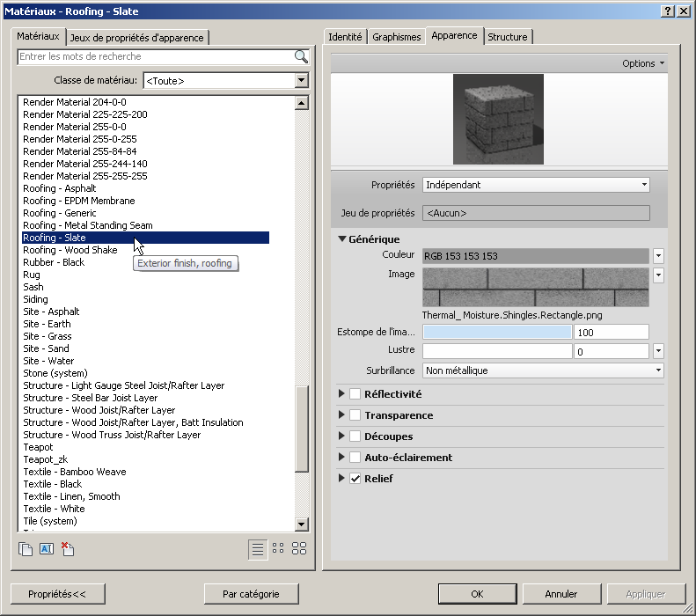Select Stone (system) material
The height and width of the screenshot is (616, 696).
point(55,373)
